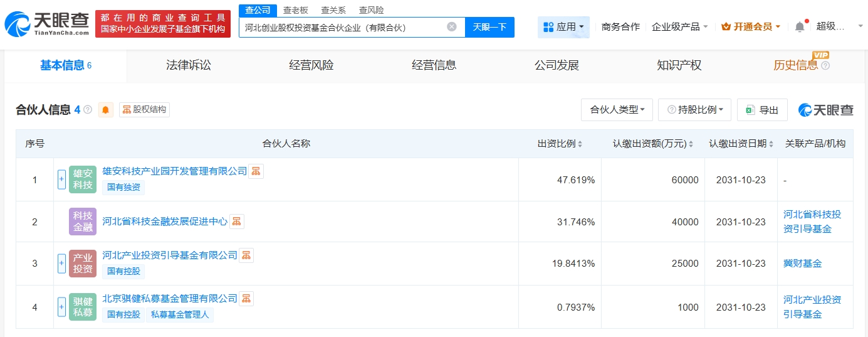This screenshot has width=868, height=337.
Task: Open the 应用 dropdown menu
Action: pos(563,27)
